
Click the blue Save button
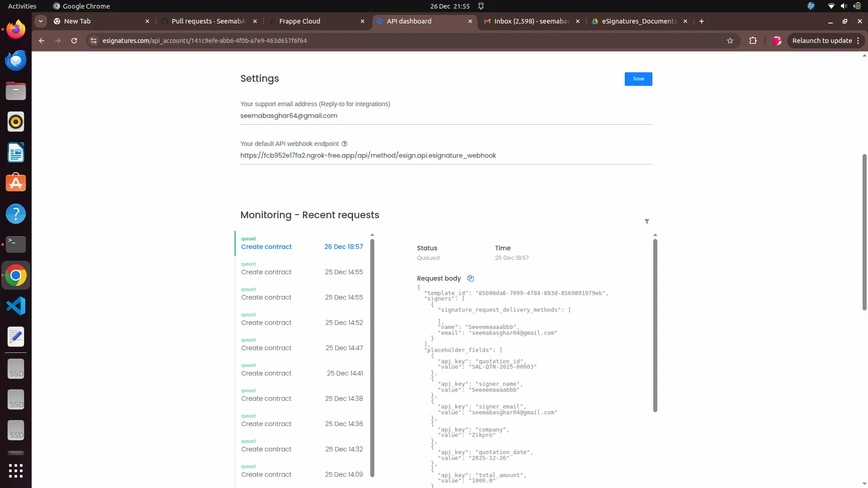pos(638,79)
